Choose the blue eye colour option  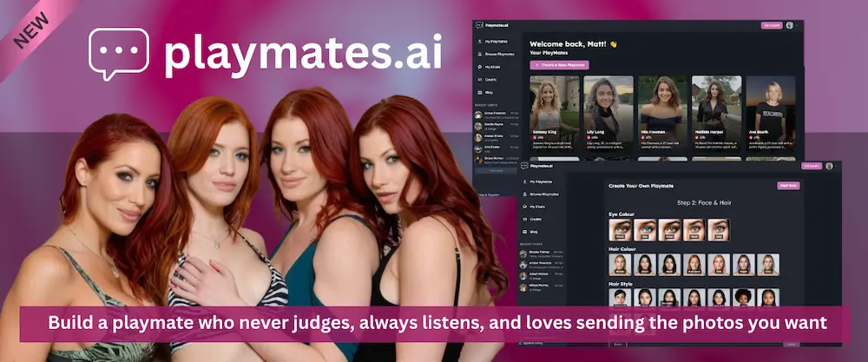pos(645,230)
